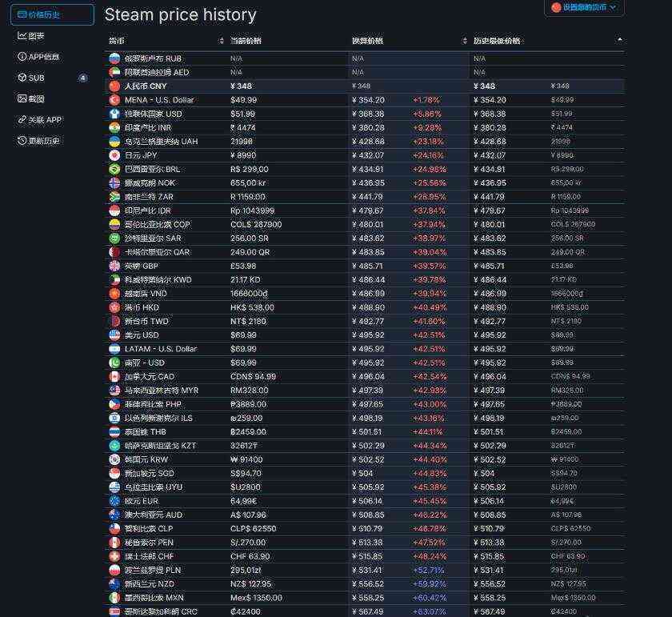Viewport: 672px width, 617px height.
Task: Click the Kuwait flag in the KWD row
Action: 114,279
